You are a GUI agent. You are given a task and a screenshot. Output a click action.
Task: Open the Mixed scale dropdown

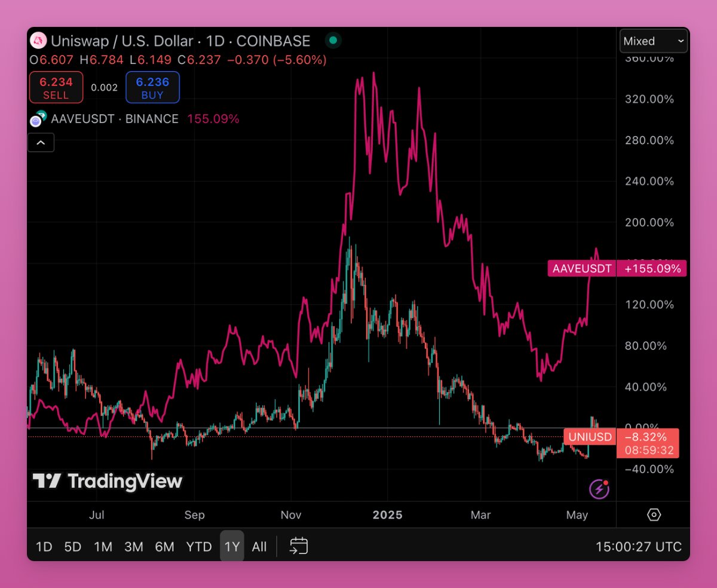654,41
